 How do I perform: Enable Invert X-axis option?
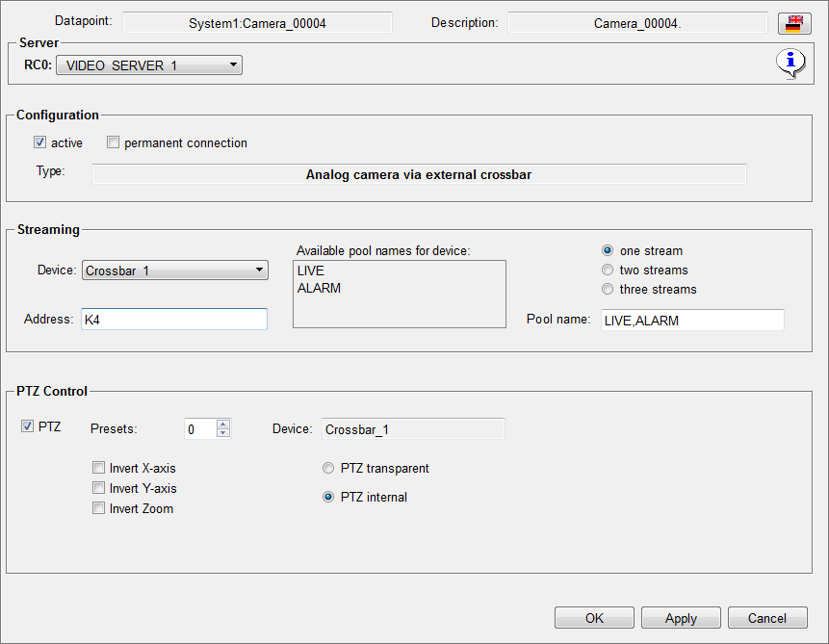point(98,468)
